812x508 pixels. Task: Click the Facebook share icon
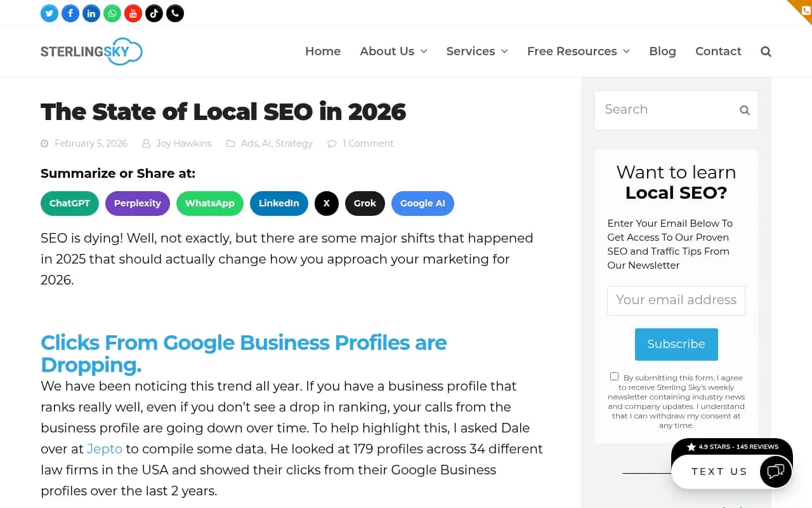click(70, 13)
